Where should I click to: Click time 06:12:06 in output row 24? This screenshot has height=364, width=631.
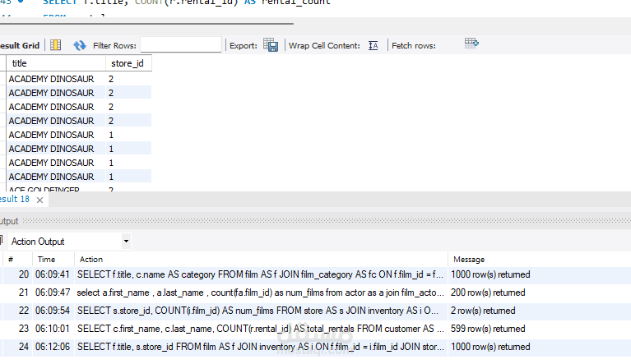53,347
